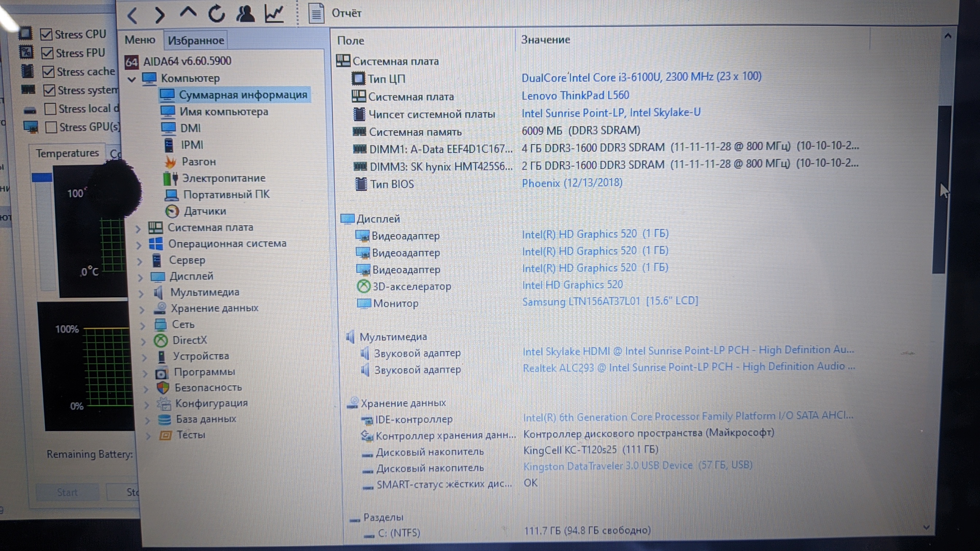Uncheck the Stress CPU checkbox
The height and width of the screenshot is (551, 980).
point(46,35)
